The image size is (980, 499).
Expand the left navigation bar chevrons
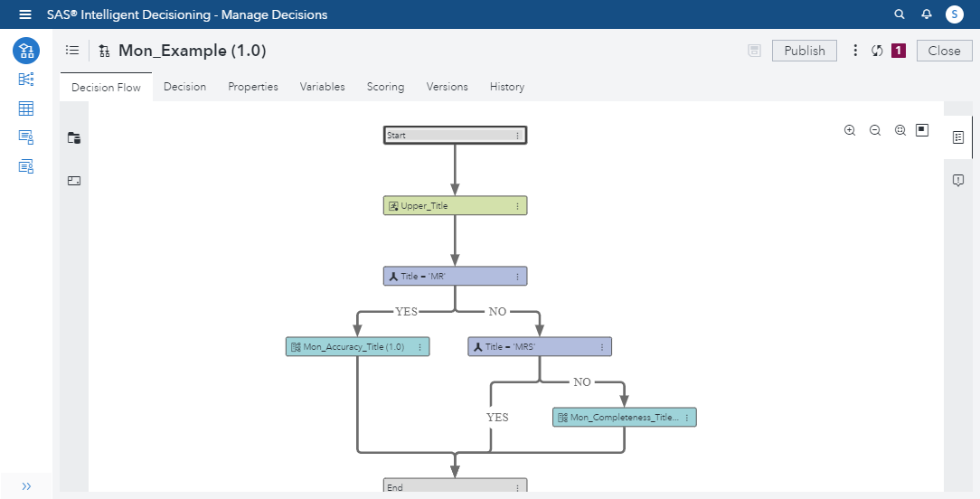coord(26,486)
